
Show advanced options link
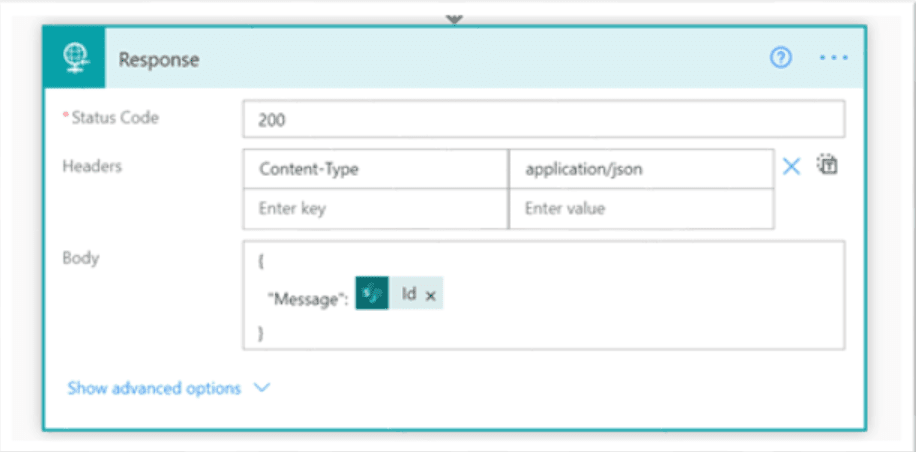pos(154,388)
